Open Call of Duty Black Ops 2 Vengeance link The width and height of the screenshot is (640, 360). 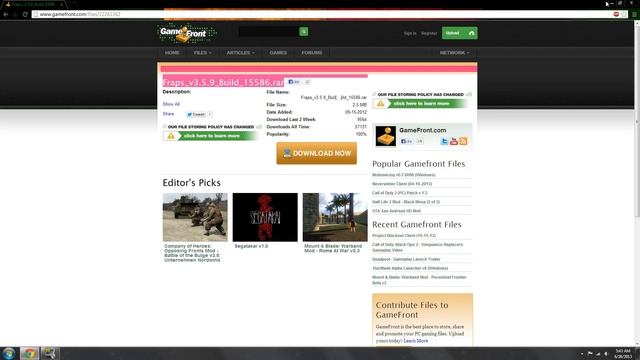[x=417, y=247]
